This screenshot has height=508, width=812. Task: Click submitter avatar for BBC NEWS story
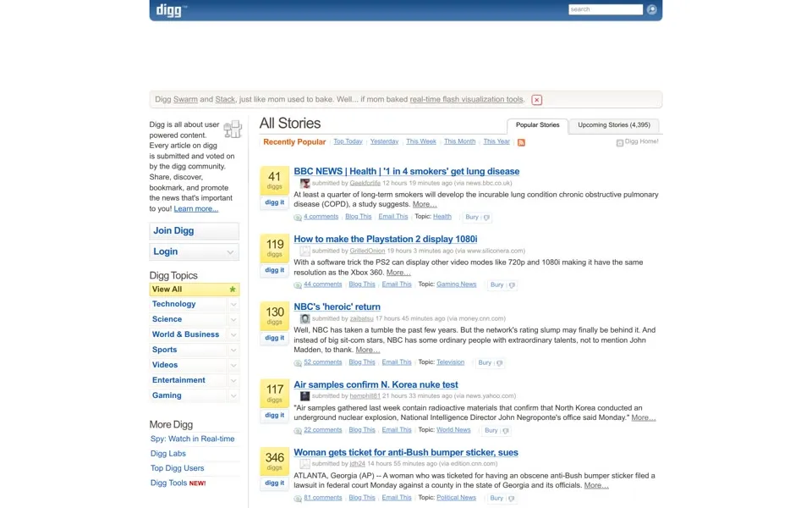click(304, 183)
